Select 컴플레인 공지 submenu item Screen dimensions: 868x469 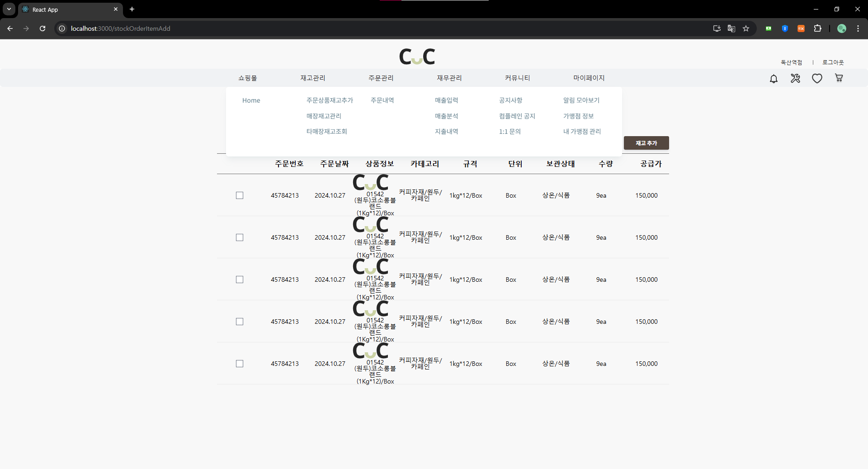pos(517,116)
